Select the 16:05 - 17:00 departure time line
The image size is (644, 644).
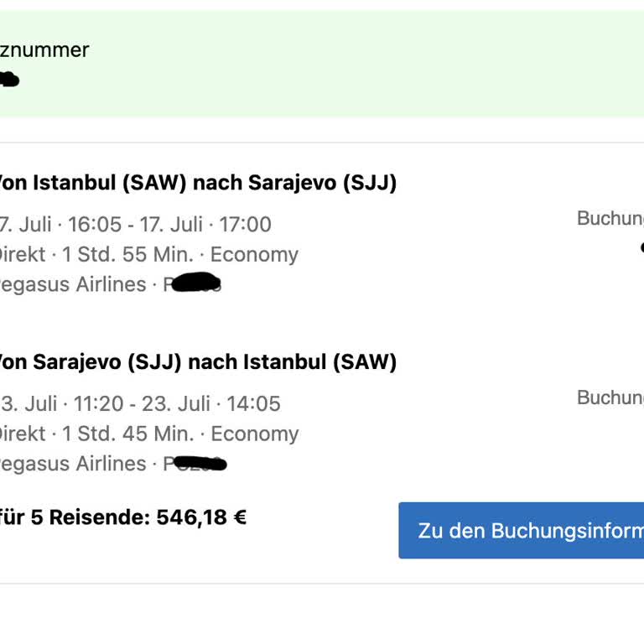[x=134, y=225]
